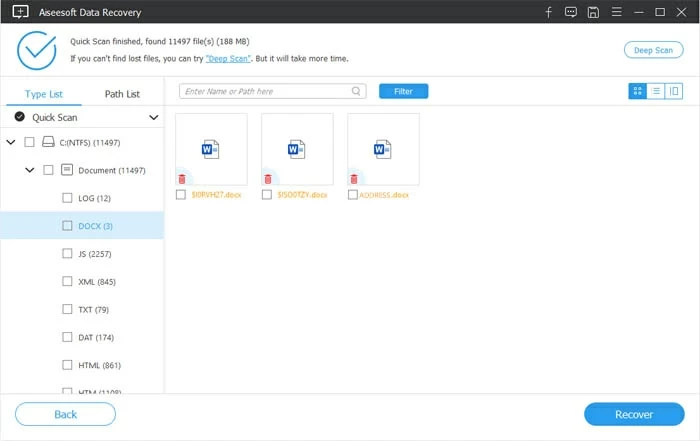
Task: Switch to list view
Action: click(656, 91)
